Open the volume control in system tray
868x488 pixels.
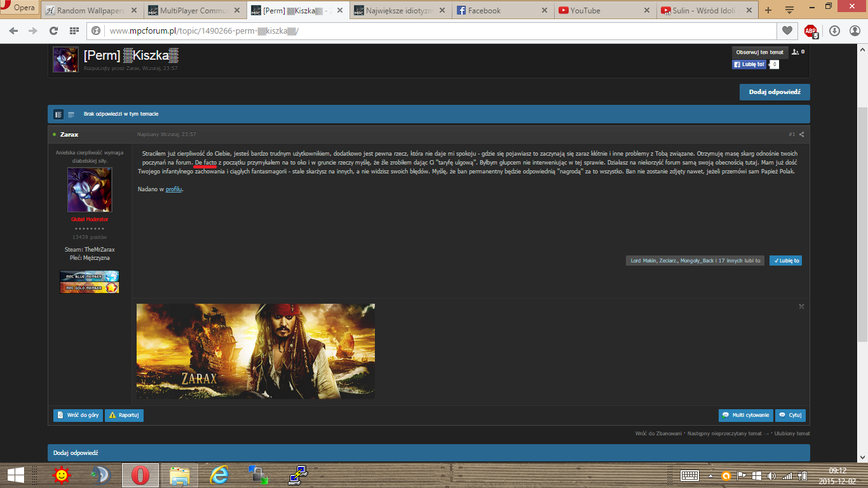coord(771,475)
